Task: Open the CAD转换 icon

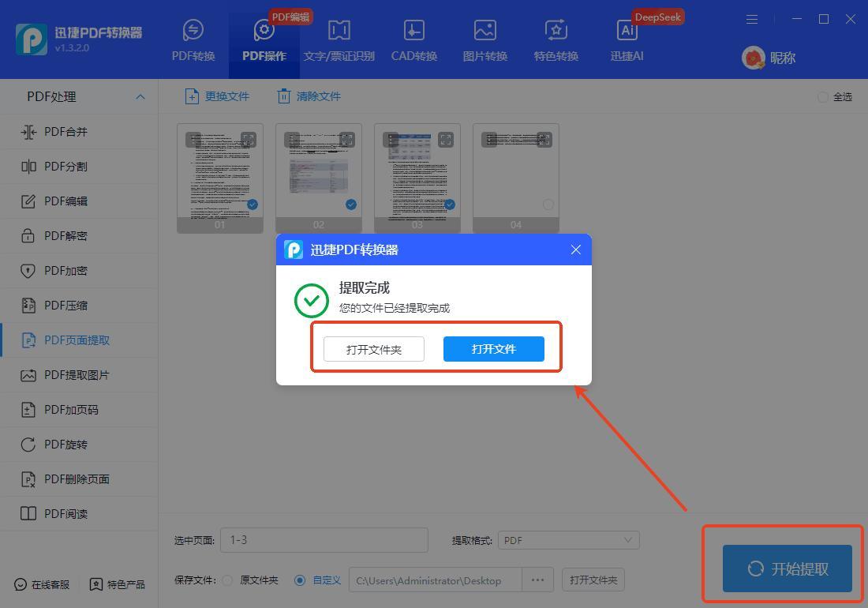Action: point(413,32)
